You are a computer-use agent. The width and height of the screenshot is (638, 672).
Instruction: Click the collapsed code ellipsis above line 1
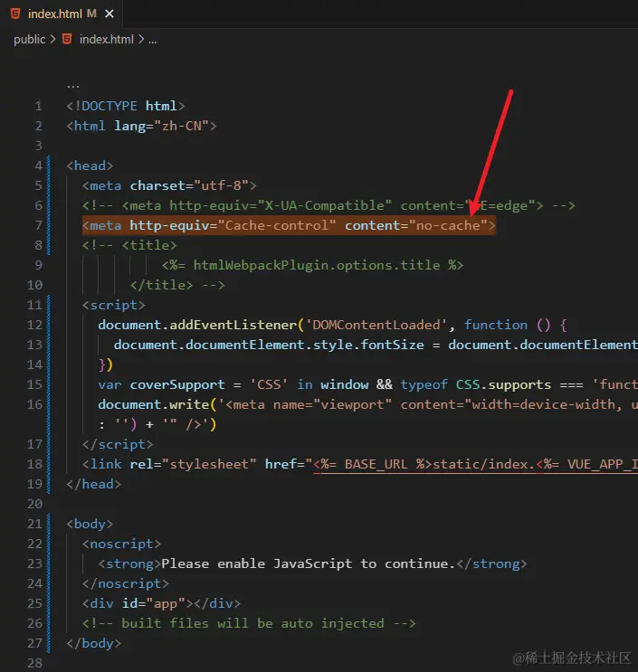pyautogui.click(x=73, y=86)
